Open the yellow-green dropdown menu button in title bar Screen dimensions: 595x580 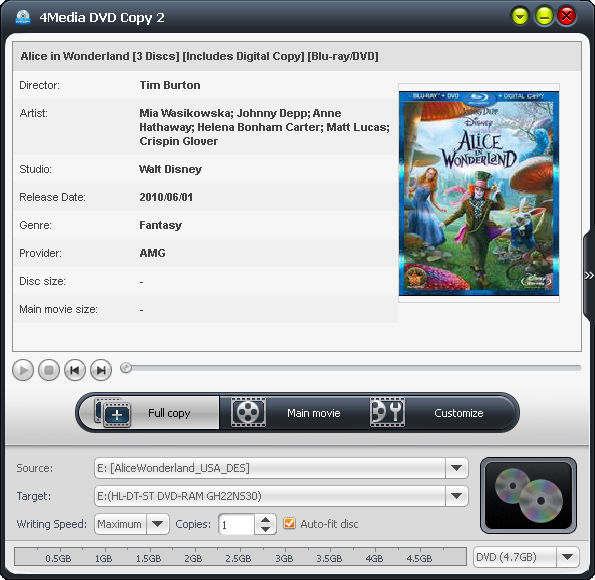coord(520,16)
